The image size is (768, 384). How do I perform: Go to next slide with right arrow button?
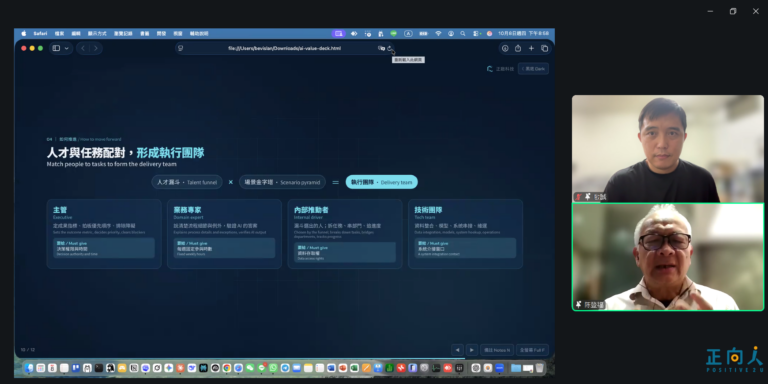click(x=472, y=350)
